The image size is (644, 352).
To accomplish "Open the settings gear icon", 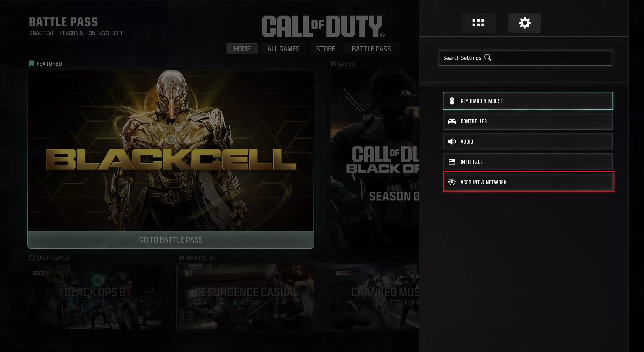I will (525, 23).
